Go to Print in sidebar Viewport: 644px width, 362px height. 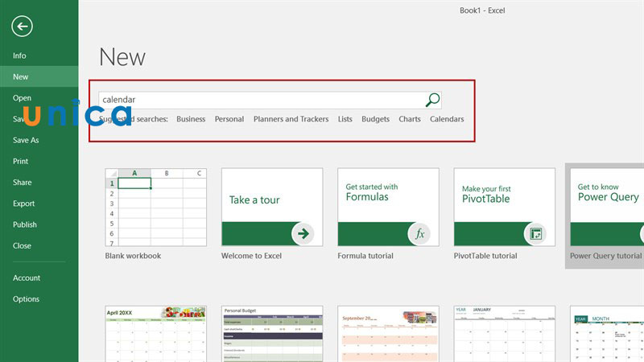pyautogui.click(x=21, y=161)
